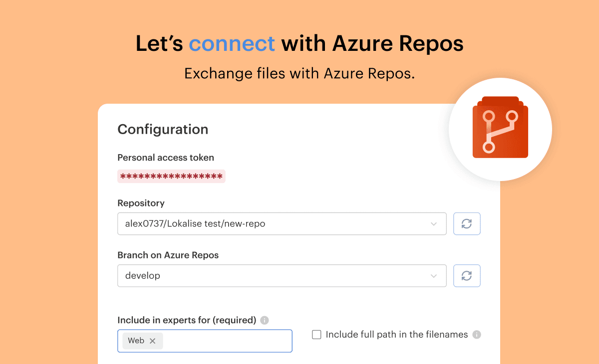
Task: Click the masked personal access token field
Action: click(x=171, y=176)
